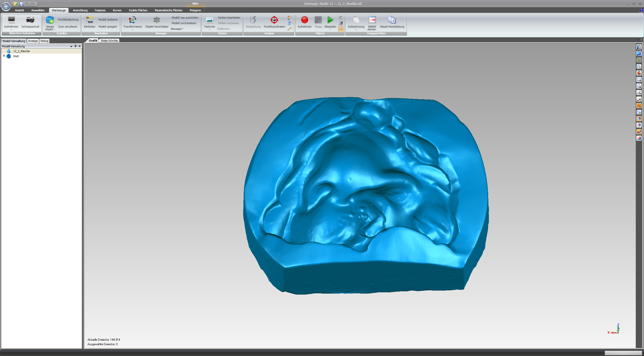Start macro recording with red Aufnehmen button
The width and height of the screenshot is (644, 356).
pos(304,22)
